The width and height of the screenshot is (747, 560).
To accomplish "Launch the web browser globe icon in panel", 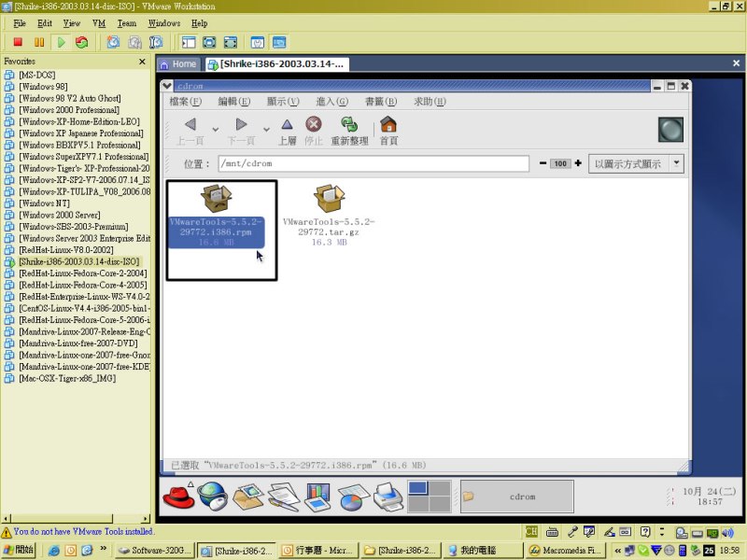I will click(213, 497).
